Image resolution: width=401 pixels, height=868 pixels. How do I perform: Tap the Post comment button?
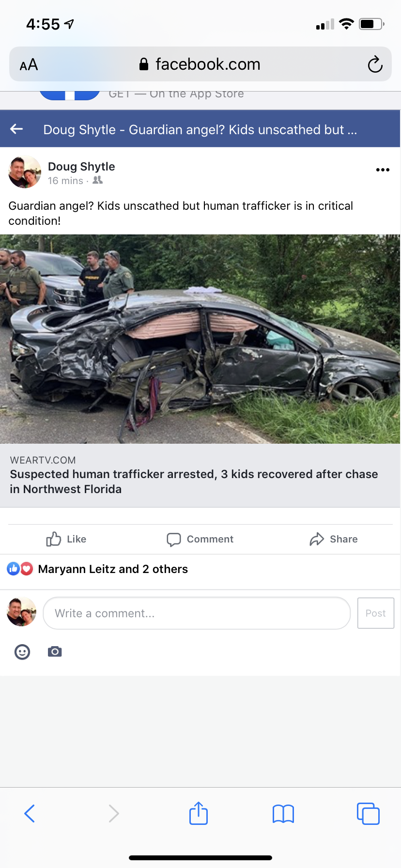pyautogui.click(x=376, y=613)
